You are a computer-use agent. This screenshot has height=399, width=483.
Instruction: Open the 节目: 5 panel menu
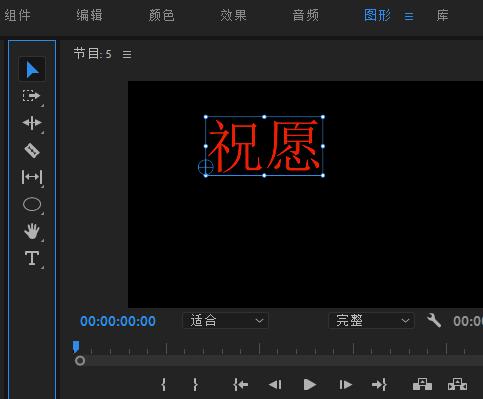click(127, 54)
